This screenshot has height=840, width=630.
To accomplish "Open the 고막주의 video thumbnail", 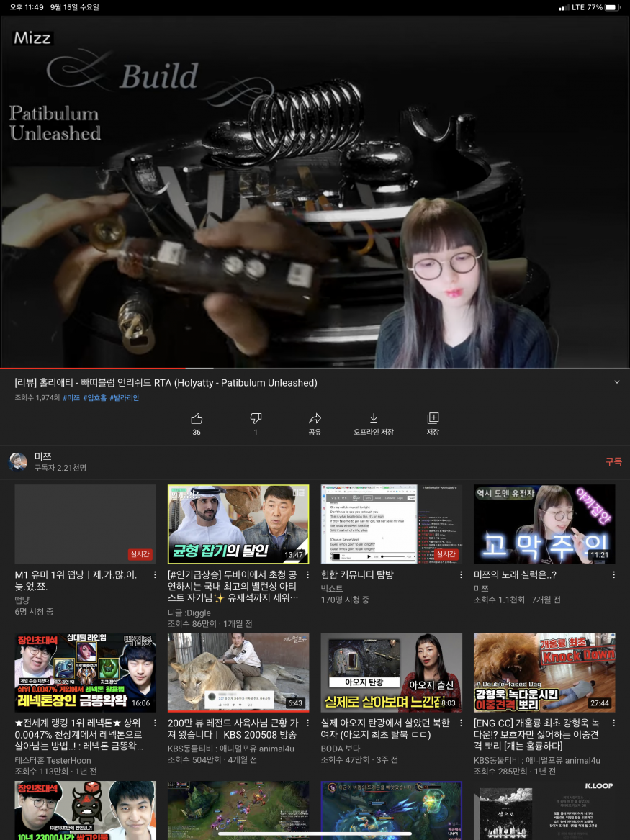I will (x=544, y=525).
